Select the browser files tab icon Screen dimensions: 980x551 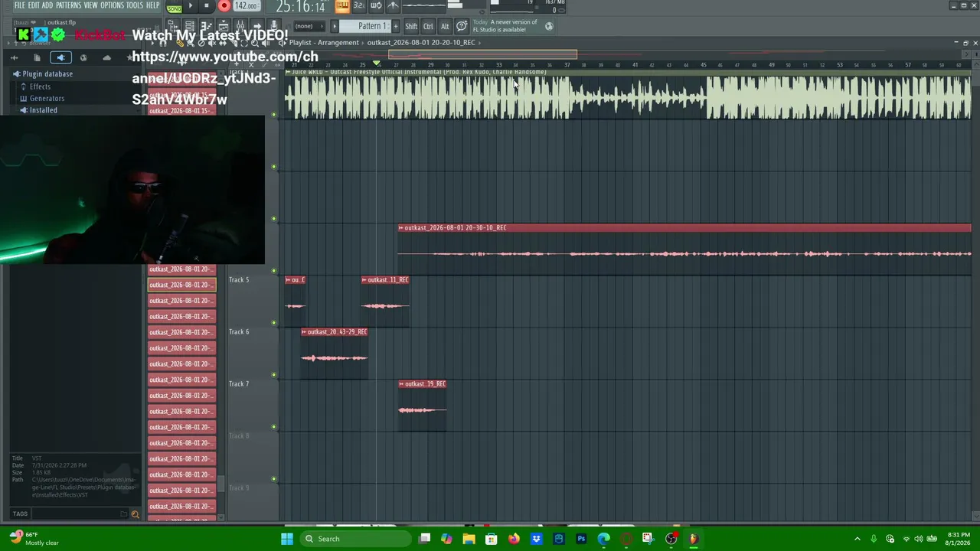(37, 57)
